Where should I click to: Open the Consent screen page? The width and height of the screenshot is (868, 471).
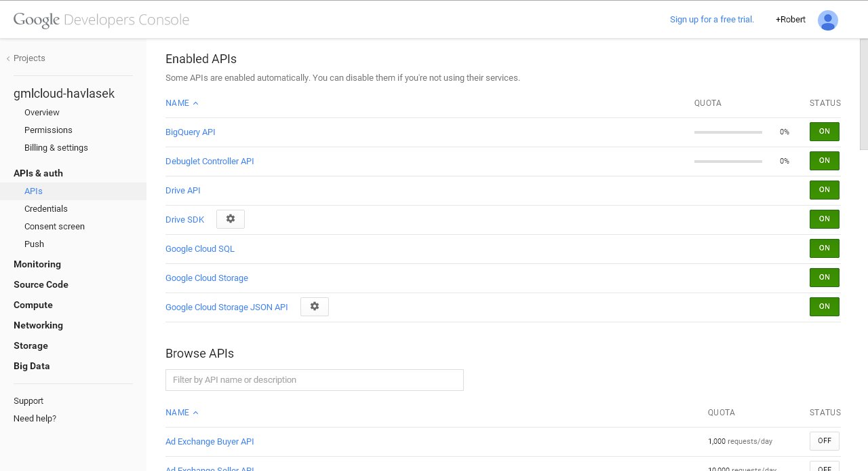tap(54, 227)
